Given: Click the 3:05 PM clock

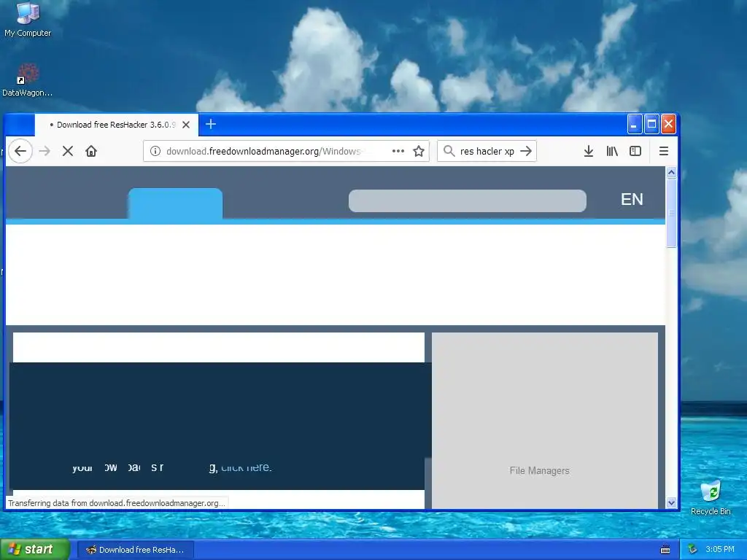Looking at the screenshot, I should pyautogui.click(x=720, y=550).
